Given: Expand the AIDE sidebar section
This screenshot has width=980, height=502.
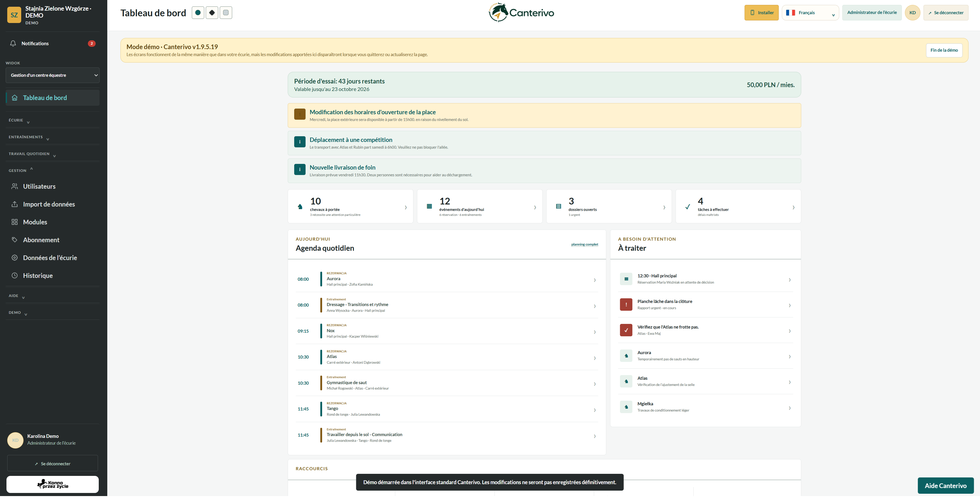Looking at the screenshot, I should (52, 296).
